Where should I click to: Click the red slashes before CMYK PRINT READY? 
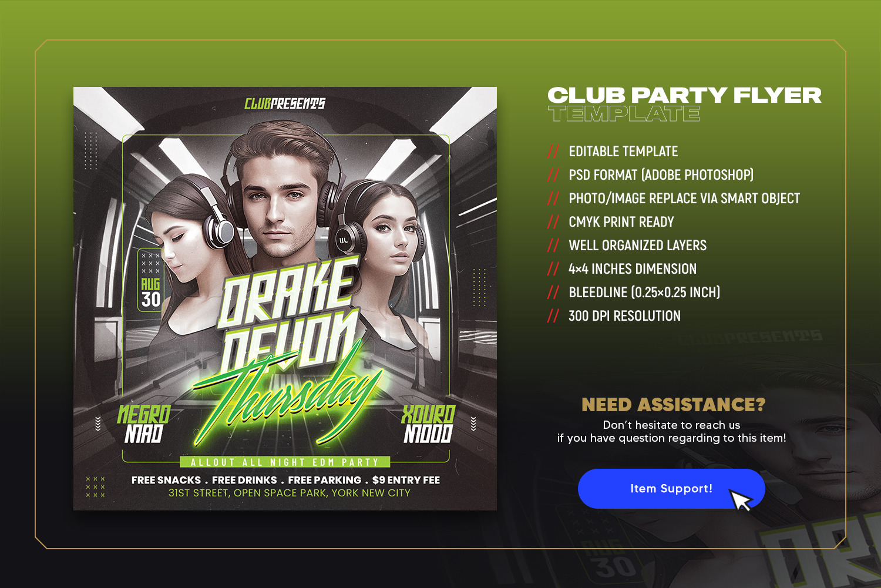pos(553,222)
